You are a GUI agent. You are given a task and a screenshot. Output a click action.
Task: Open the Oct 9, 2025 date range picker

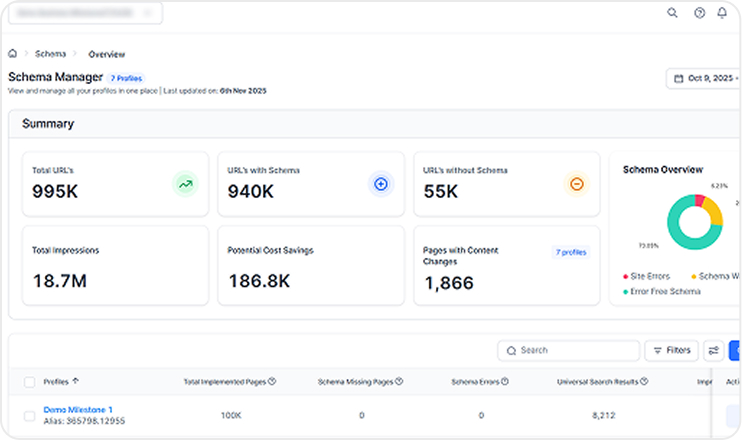click(703, 78)
